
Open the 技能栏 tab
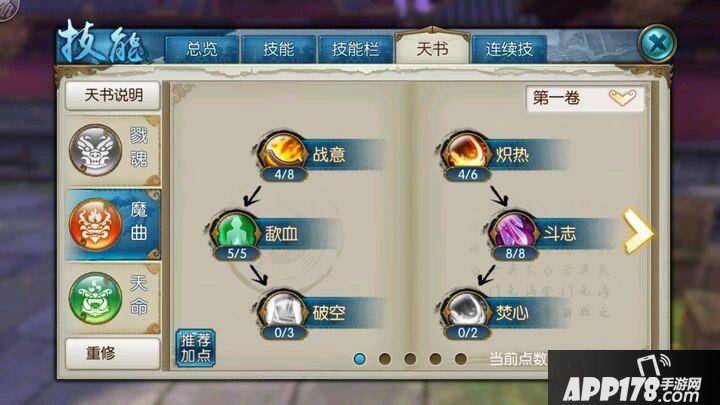355,49
